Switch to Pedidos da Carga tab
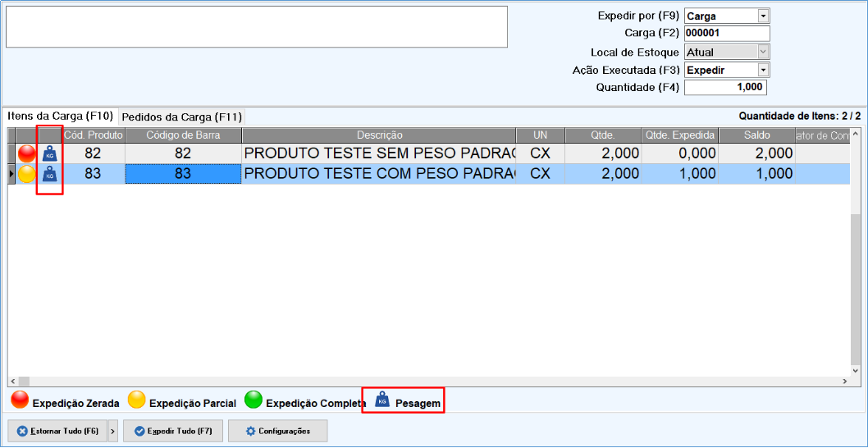868x448 pixels. [x=182, y=117]
